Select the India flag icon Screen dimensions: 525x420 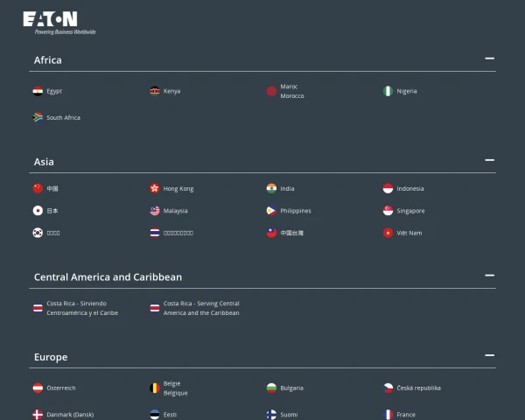pos(271,188)
